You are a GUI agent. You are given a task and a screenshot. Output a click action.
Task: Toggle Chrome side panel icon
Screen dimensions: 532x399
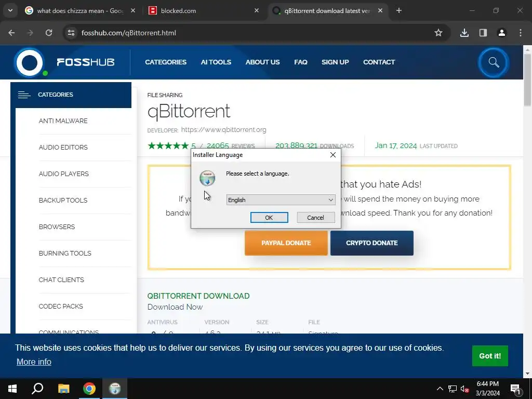coord(483,33)
